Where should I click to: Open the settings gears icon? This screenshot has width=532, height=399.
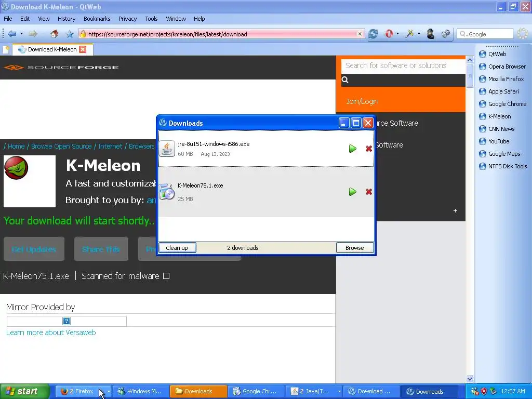click(x=446, y=34)
